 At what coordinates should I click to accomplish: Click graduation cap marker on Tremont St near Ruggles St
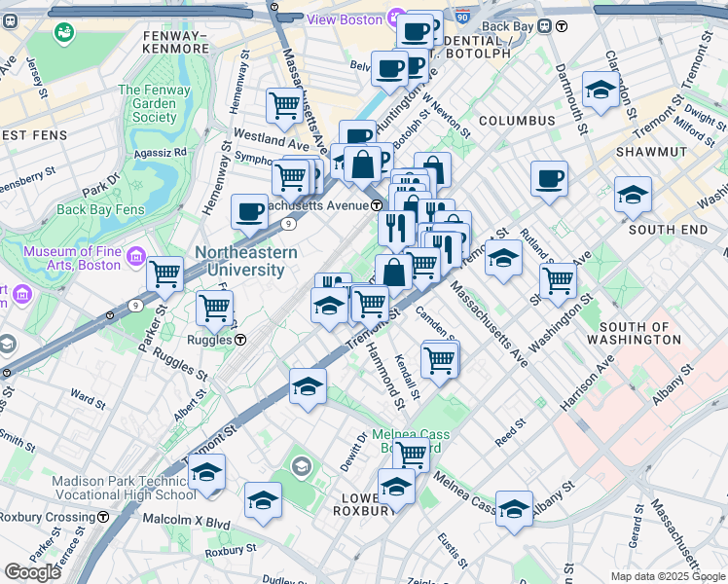click(308, 386)
